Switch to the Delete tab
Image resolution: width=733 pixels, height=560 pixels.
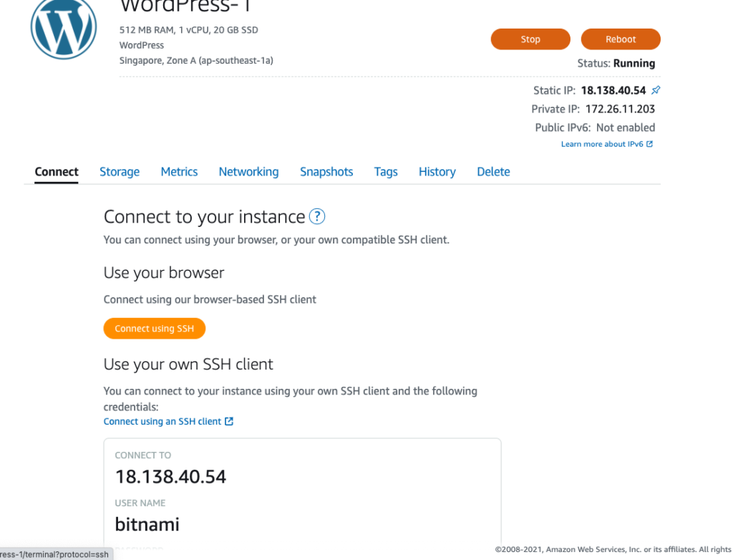pos(493,172)
